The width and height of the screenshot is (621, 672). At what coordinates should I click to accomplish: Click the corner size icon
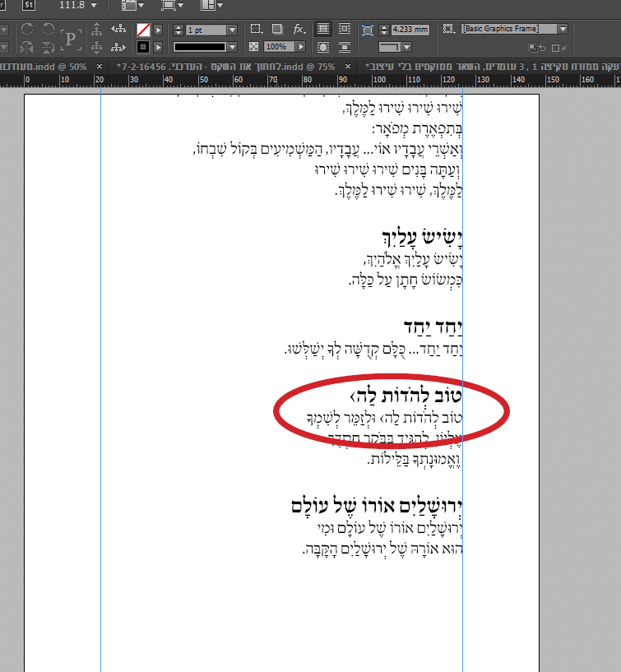(368, 30)
